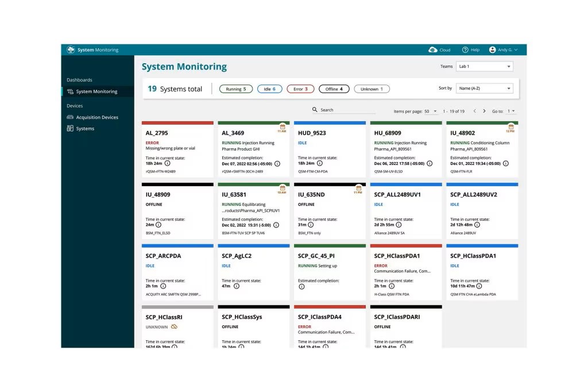Click the SCP_ALL2489UV2 card name

tap(474, 194)
